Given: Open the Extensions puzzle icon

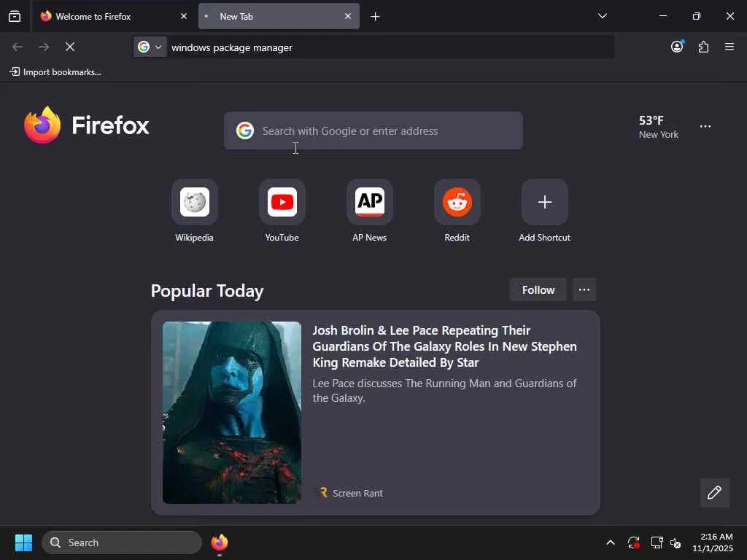Looking at the screenshot, I should [703, 47].
